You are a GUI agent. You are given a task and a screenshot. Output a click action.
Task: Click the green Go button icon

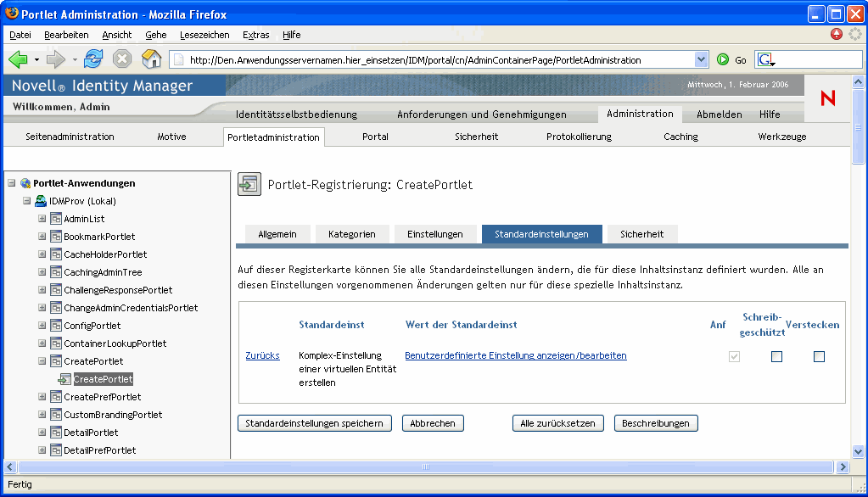coord(722,59)
